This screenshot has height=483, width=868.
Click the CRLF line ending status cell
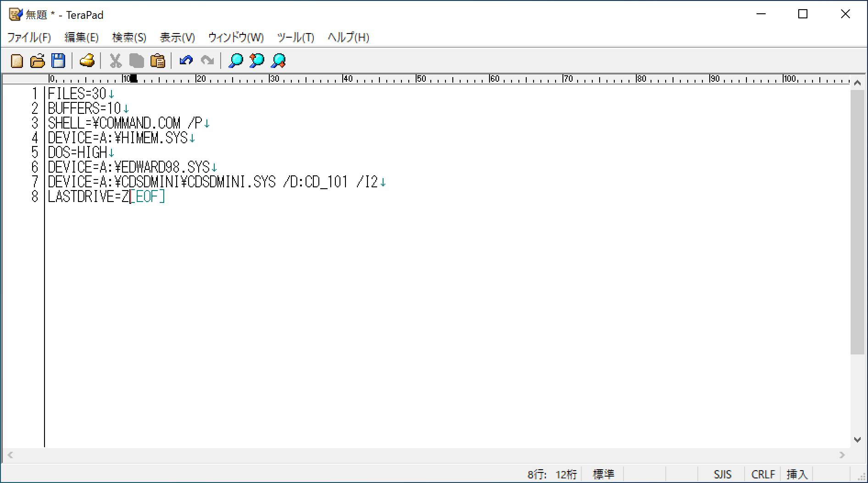click(763, 474)
